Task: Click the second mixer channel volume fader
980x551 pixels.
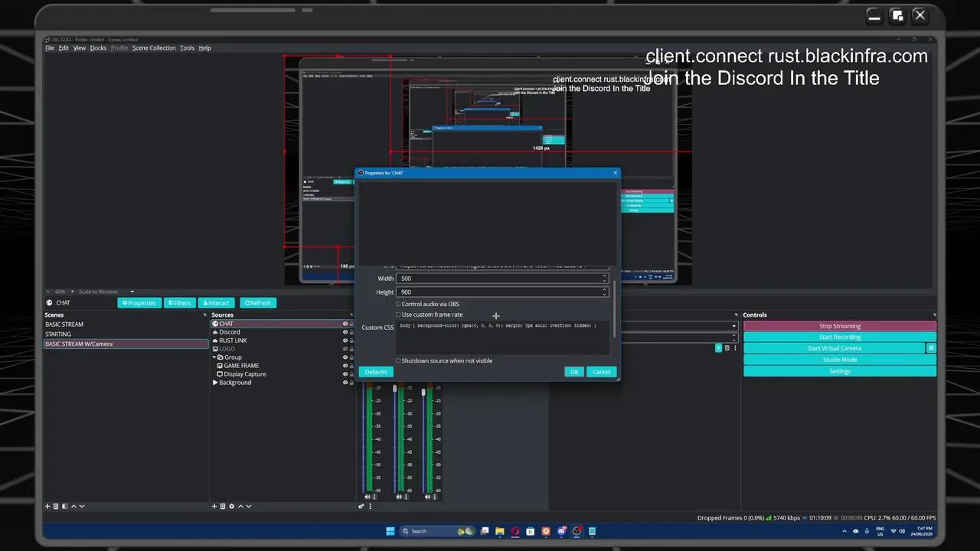Action: 395,390
